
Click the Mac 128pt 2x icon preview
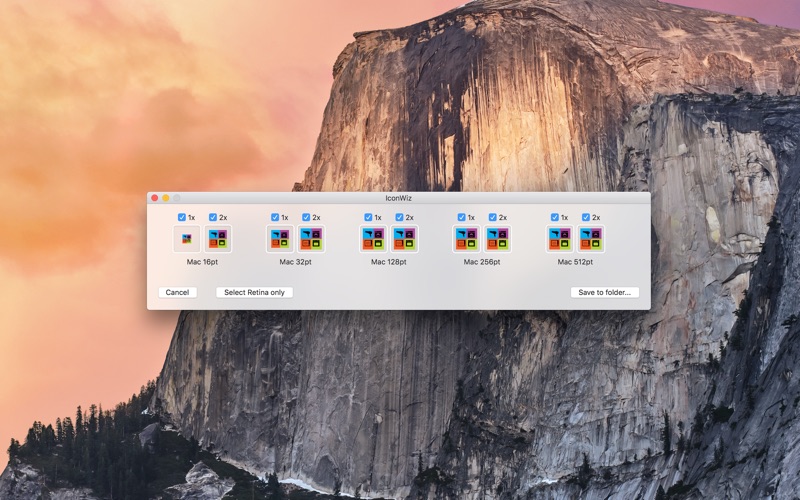[405, 239]
